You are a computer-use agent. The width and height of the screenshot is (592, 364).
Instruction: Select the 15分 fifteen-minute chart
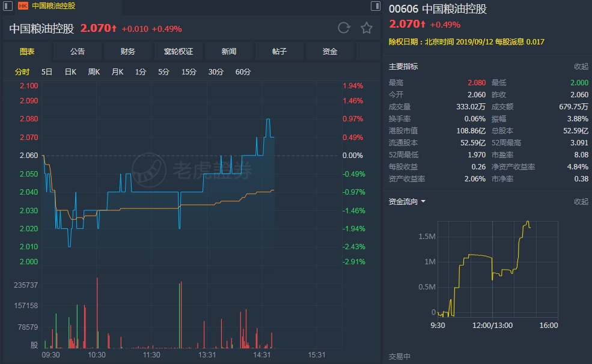tap(189, 71)
